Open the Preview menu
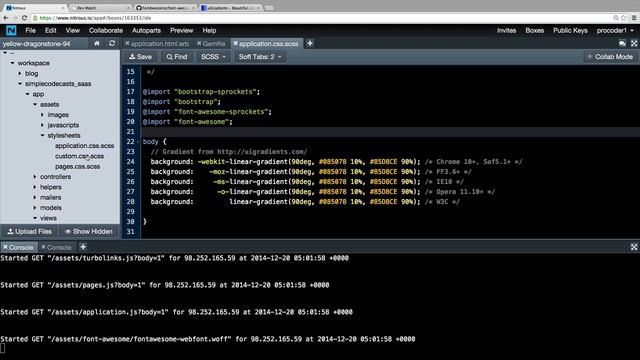 182,31
